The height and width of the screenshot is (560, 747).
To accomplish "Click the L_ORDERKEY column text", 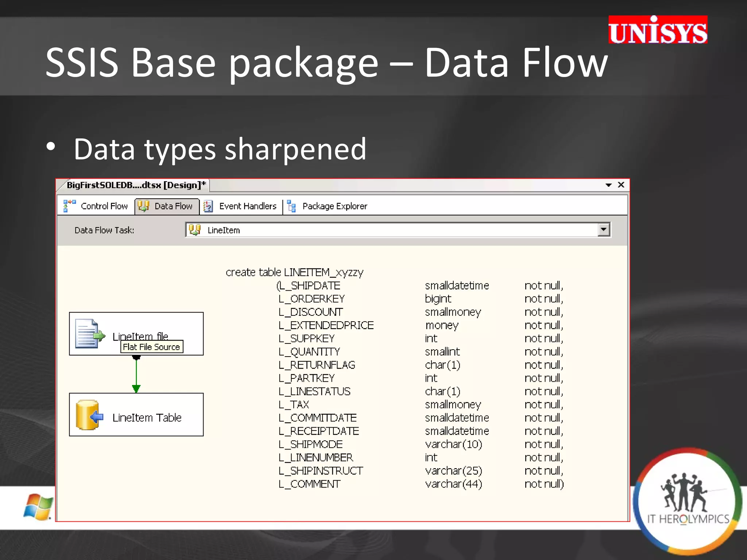I will click(311, 299).
